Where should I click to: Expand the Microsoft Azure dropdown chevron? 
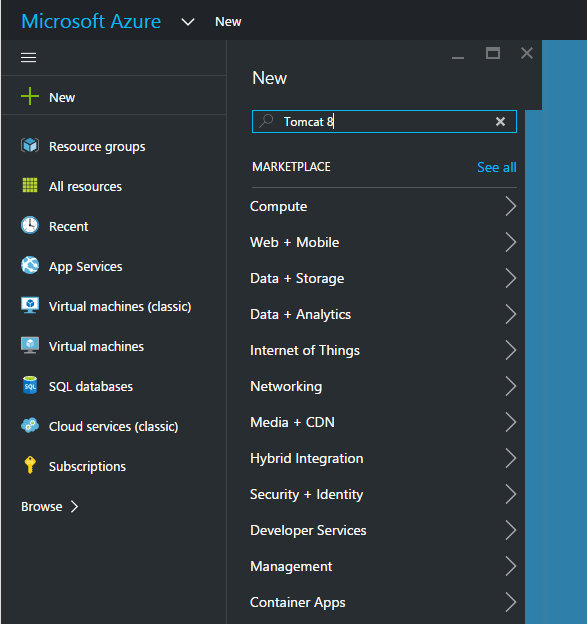click(x=188, y=22)
